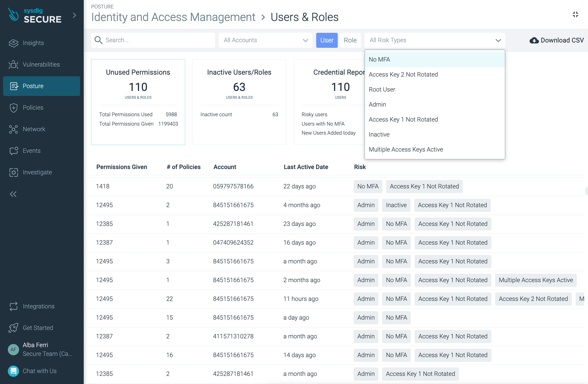Open Alba Ferri user avatar
This screenshot has height=384, width=588.
13,349
